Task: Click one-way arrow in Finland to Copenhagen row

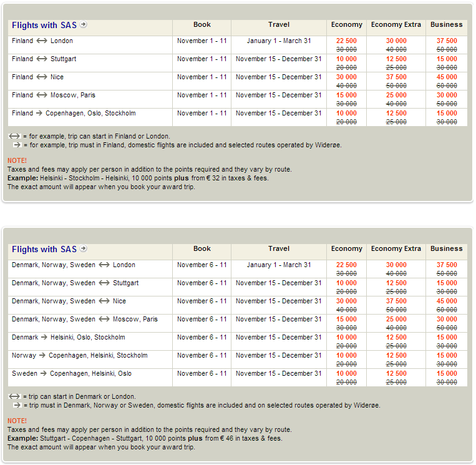Action: click(41, 114)
